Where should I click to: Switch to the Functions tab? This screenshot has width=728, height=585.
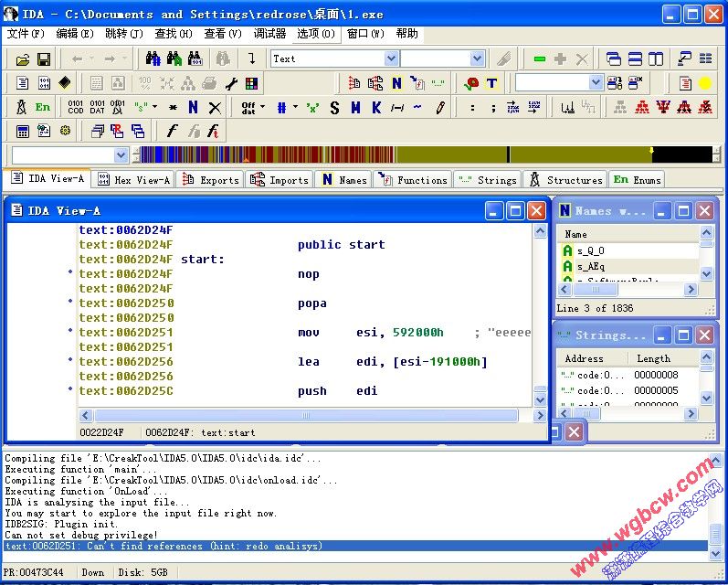click(x=412, y=180)
